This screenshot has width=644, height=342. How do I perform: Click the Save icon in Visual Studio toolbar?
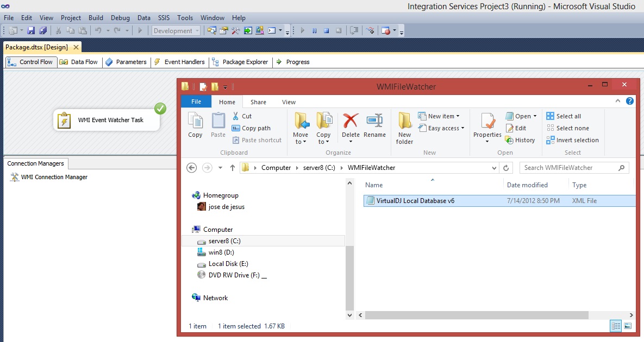[31, 30]
